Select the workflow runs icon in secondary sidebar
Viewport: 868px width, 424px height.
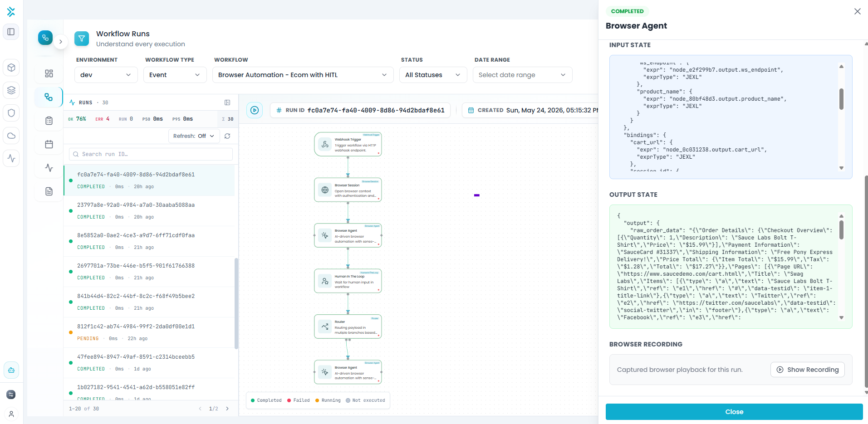(x=49, y=97)
